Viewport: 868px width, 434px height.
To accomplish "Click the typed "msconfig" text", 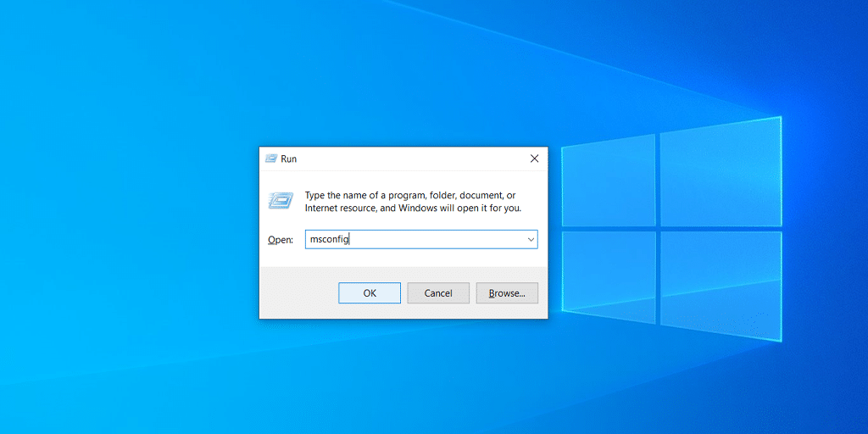I will coord(330,240).
